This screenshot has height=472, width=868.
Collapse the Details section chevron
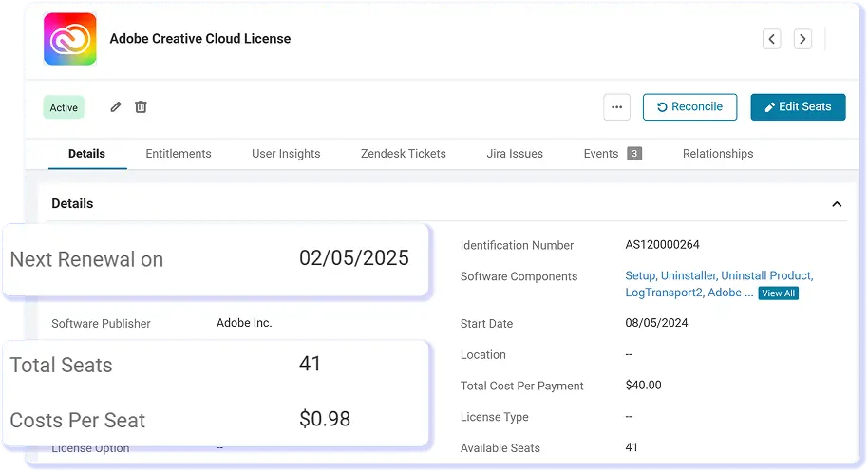837,204
